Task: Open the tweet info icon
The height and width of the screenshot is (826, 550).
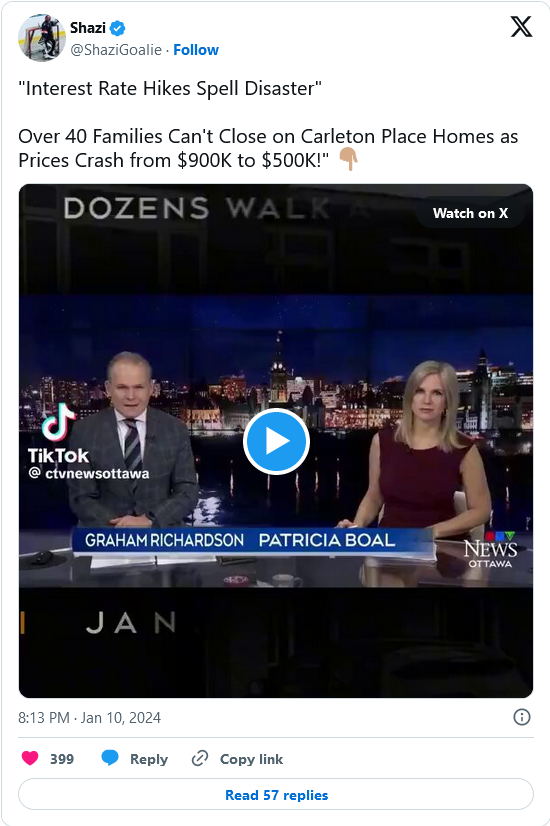Action: (x=522, y=717)
